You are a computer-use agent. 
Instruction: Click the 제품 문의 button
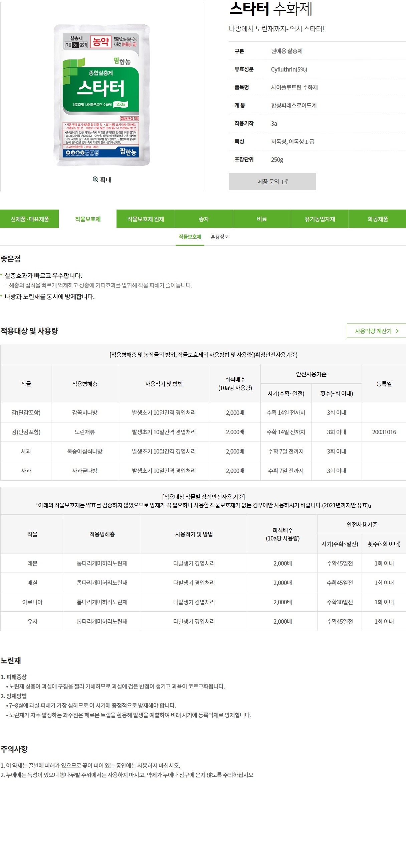272,181
